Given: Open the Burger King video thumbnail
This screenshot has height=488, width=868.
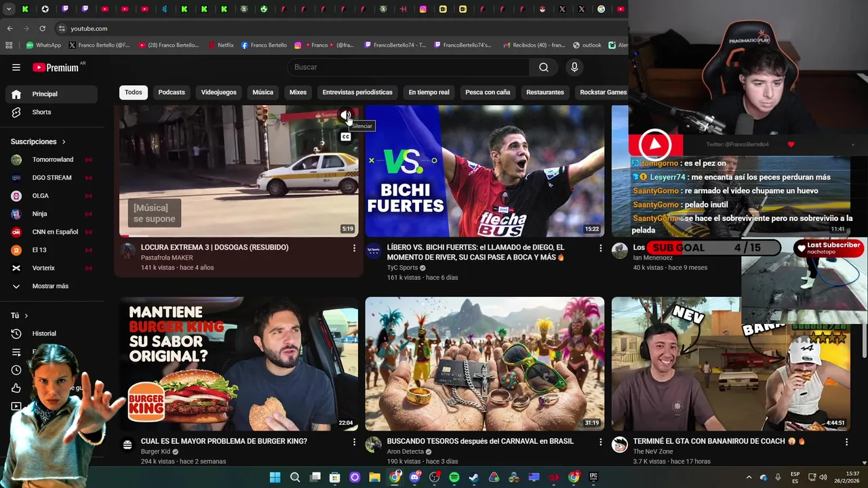Looking at the screenshot, I should coord(239,364).
